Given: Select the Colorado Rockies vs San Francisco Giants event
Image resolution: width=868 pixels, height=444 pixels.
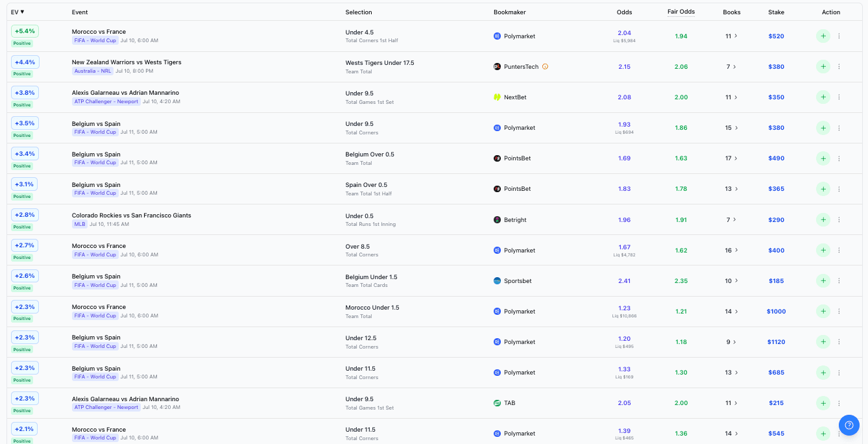Looking at the screenshot, I should point(132,216).
